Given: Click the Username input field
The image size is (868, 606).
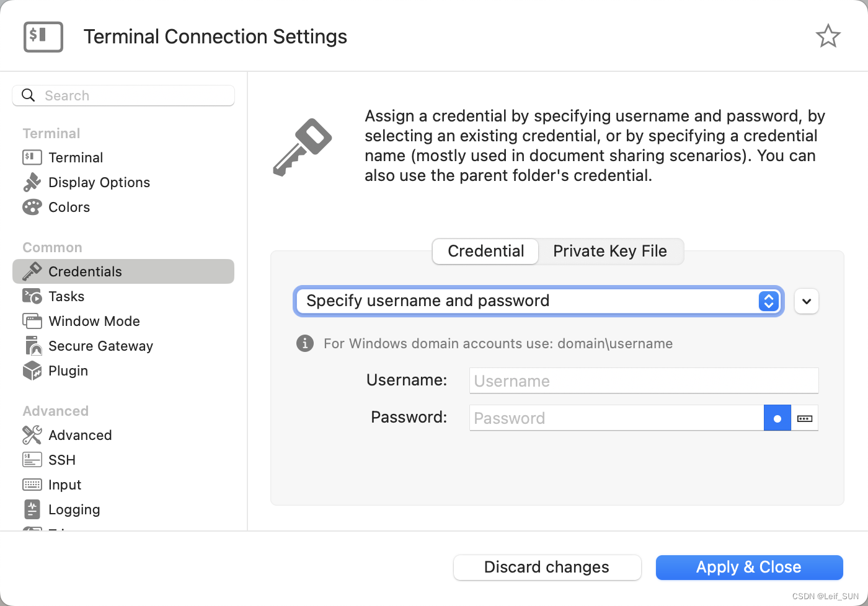Looking at the screenshot, I should click(x=644, y=380).
